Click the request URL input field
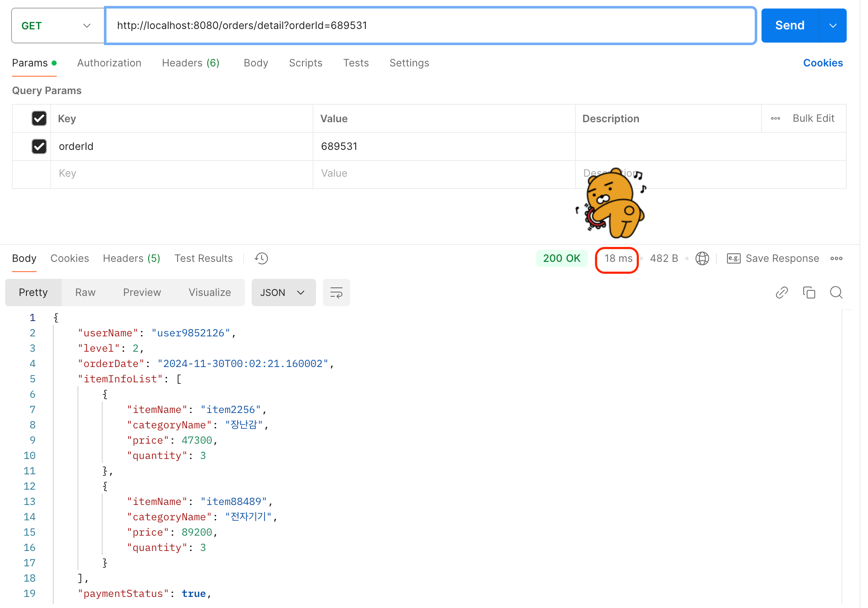Screen dimensions: 868x608 (430, 26)
